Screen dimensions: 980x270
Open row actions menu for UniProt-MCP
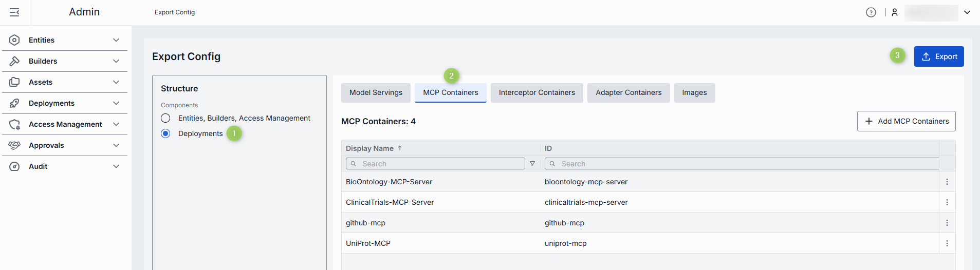click(947, 243)
